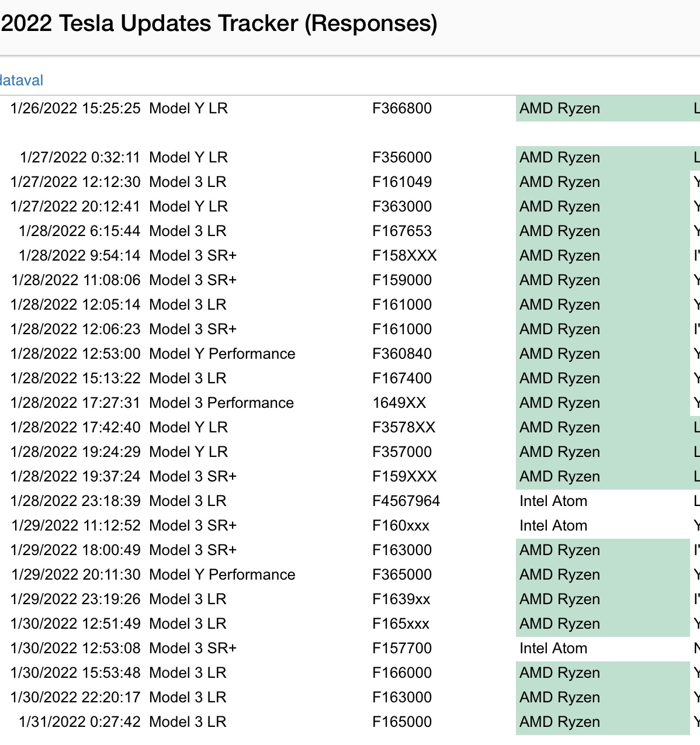This screenshot has width=700, height=745.
Task: Click Model 3 LR in the F167653 row
Action: (x=188, y=231)
